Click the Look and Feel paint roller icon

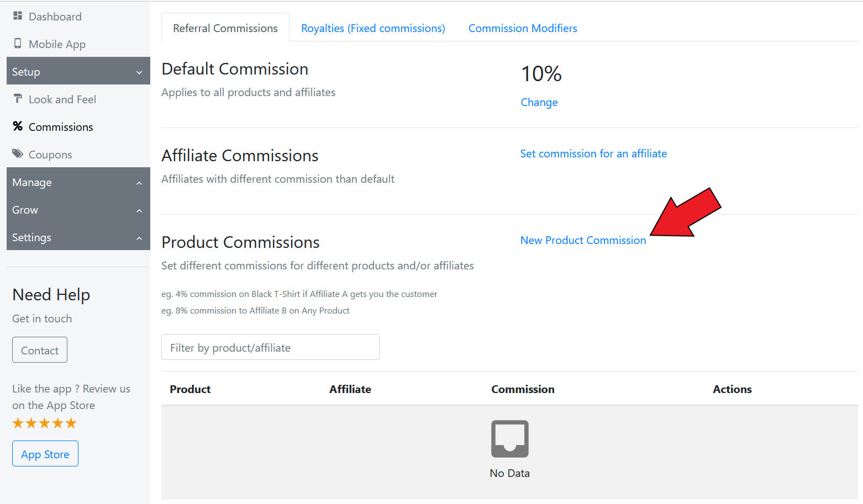point(18,99)
